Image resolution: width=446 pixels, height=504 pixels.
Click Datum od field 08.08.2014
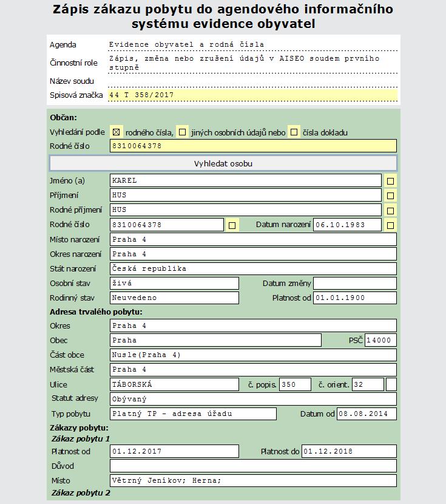(x=367, y=414)
